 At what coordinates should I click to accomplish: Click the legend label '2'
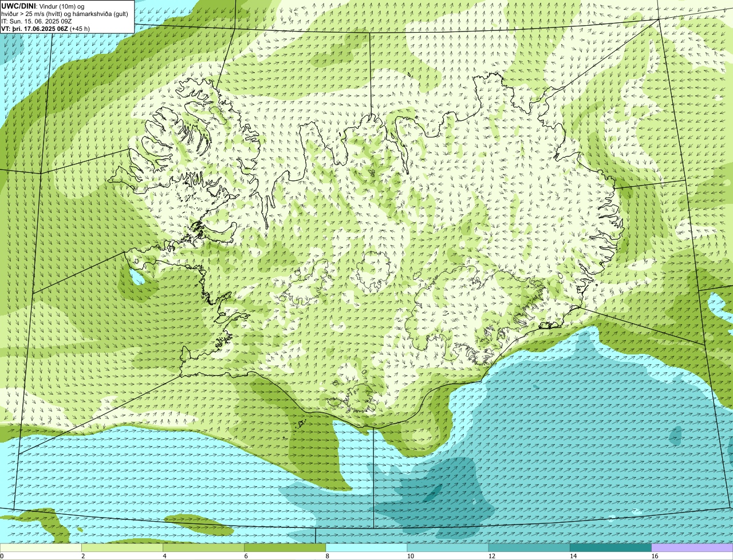[83, 556]
